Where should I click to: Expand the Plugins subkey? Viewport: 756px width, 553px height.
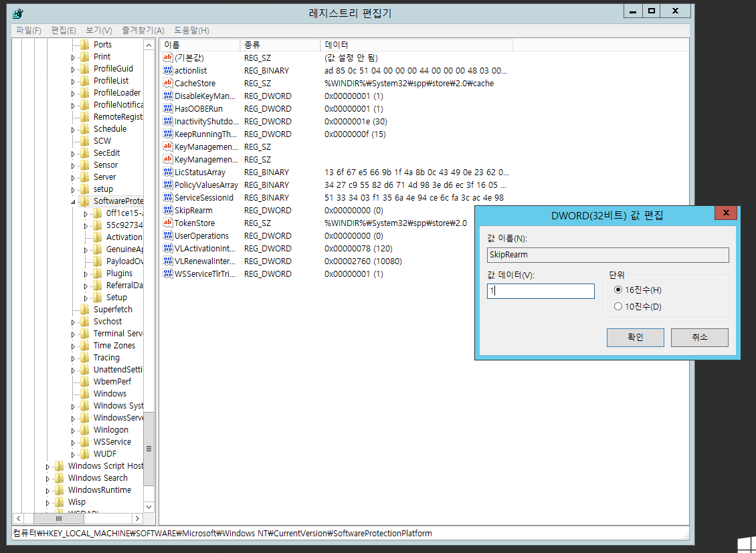86,273
